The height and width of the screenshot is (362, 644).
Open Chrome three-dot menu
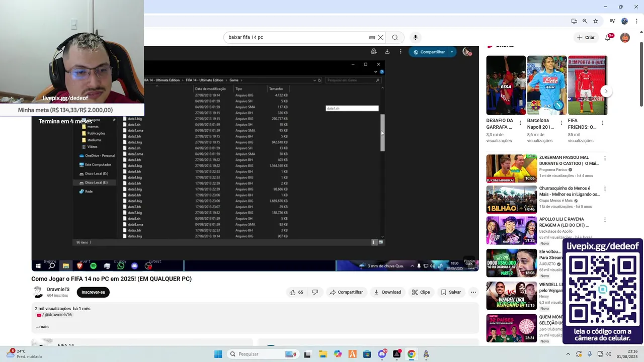[637, 21]
